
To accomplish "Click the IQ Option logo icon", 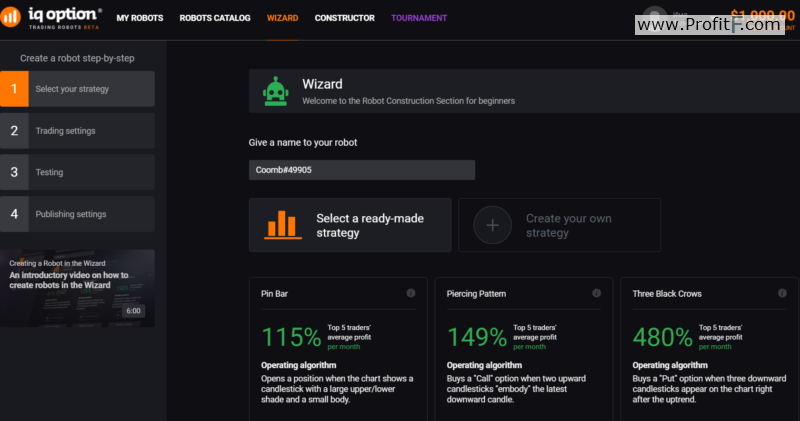I will coord(10,17).
